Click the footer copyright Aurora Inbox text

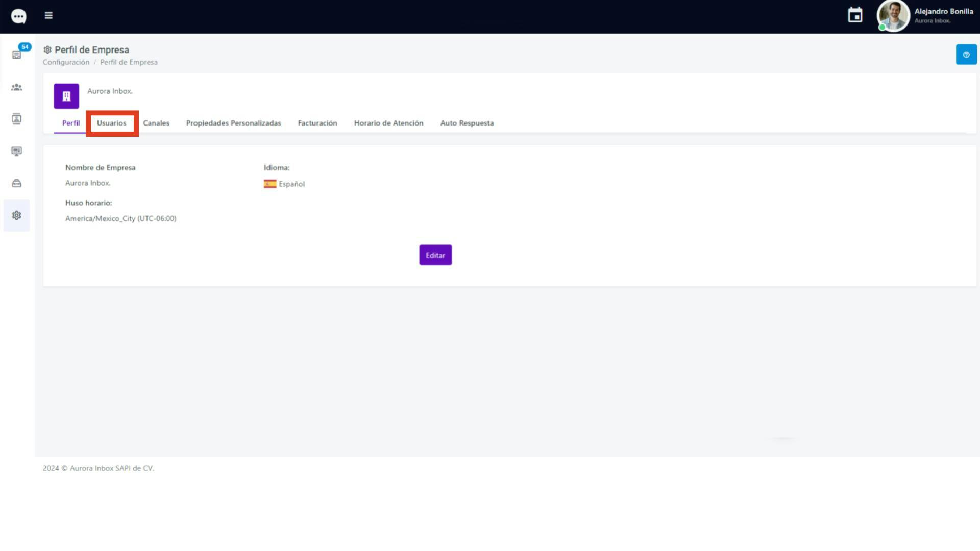[x=99, y=468]
